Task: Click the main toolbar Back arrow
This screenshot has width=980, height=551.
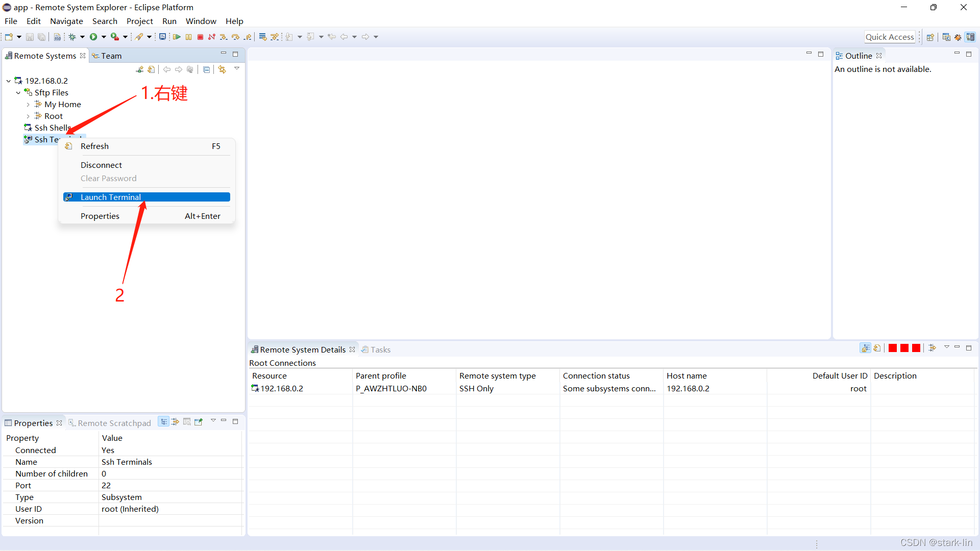Action: coord(345,37)
